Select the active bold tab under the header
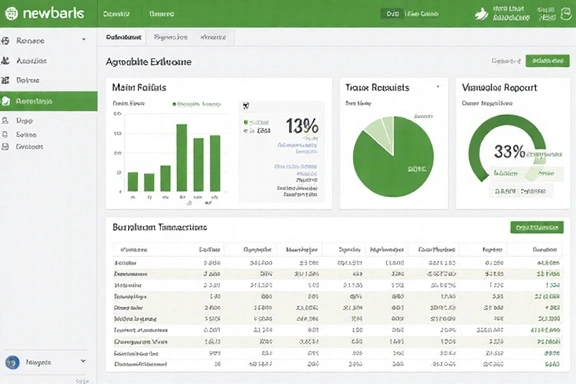 123,37
